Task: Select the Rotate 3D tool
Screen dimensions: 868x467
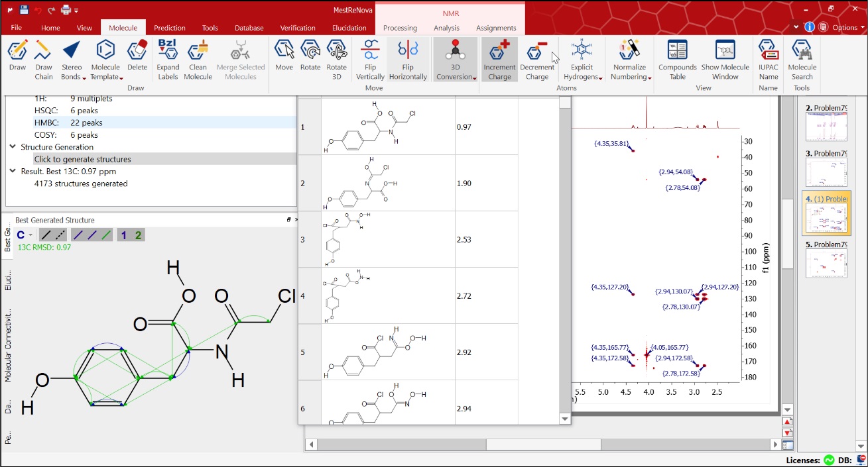Action: click(x=336, y=58)
